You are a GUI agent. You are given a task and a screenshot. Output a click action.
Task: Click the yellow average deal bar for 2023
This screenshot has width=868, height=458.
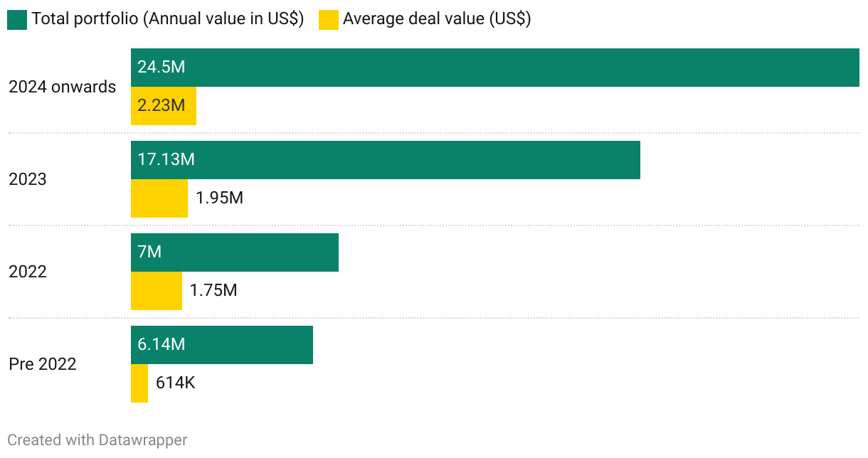click(x=159, y=198)
